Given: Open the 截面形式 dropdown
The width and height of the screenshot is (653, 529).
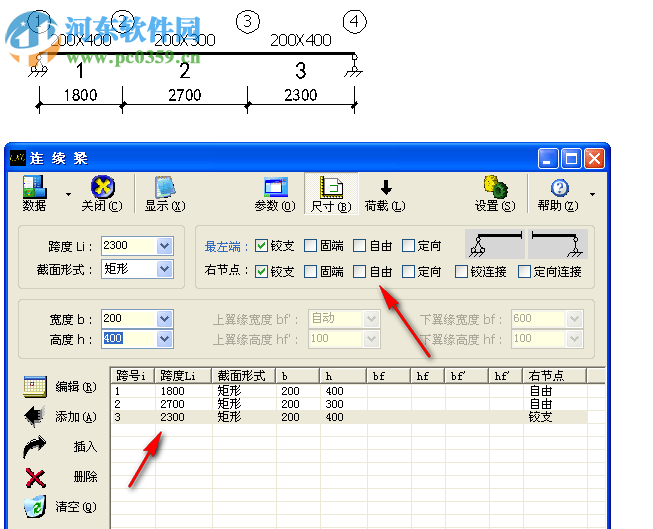Looking at the screenshot, I should tap(164, 269).
